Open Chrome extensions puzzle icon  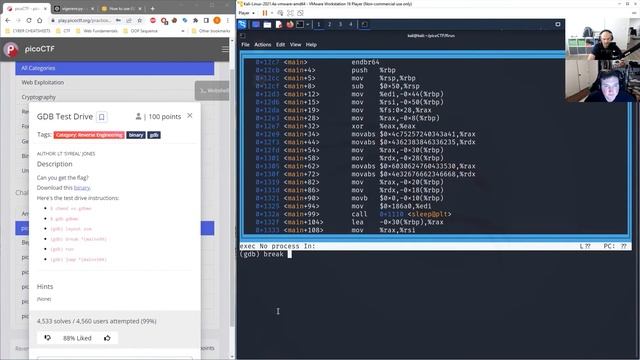pyautogui.click(x=196, y=20)
